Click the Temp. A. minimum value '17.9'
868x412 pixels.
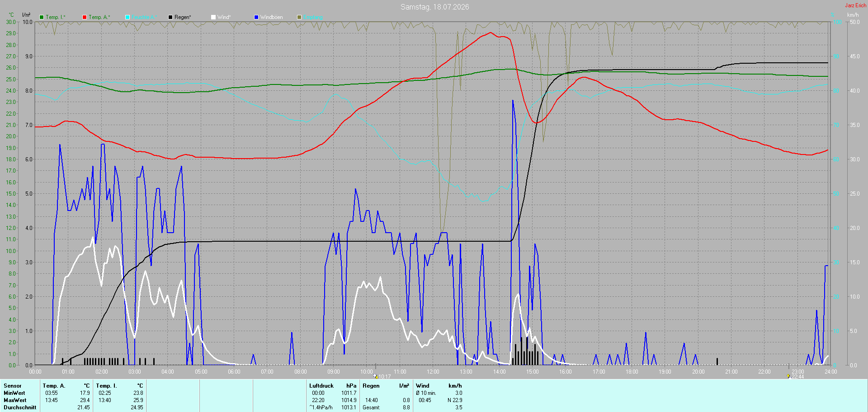pyautogui.click(x=85, y=393)
